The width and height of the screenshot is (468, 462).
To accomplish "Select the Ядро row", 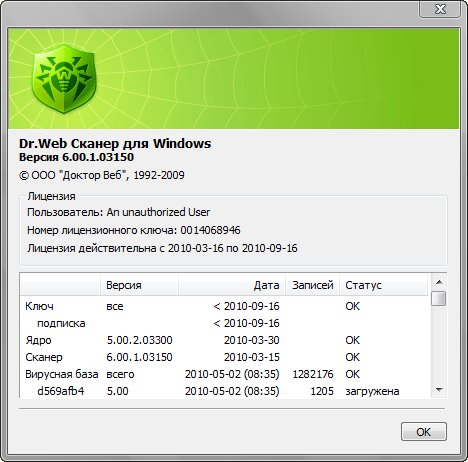I will tap(225, 340).
